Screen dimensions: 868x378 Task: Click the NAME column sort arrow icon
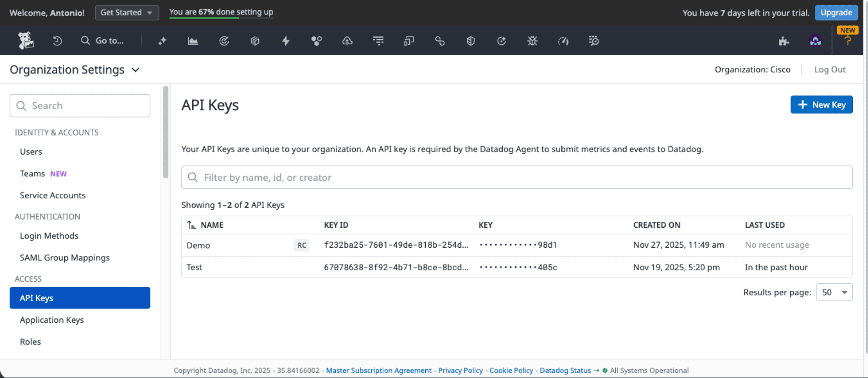(x=191, y=225)
